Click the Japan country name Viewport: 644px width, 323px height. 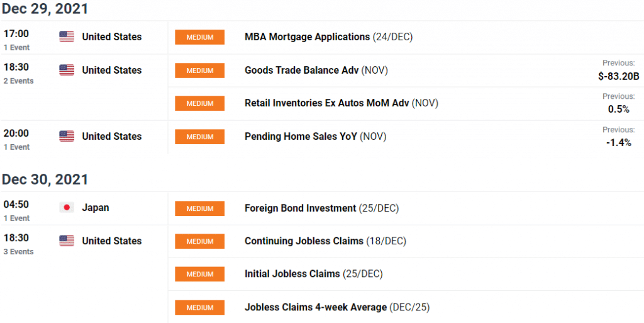pos(96,208)
